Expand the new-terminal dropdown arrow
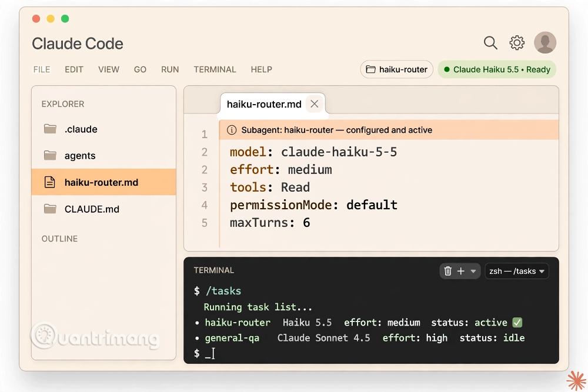The image size is (588, 392). click(x=473, y=272)
